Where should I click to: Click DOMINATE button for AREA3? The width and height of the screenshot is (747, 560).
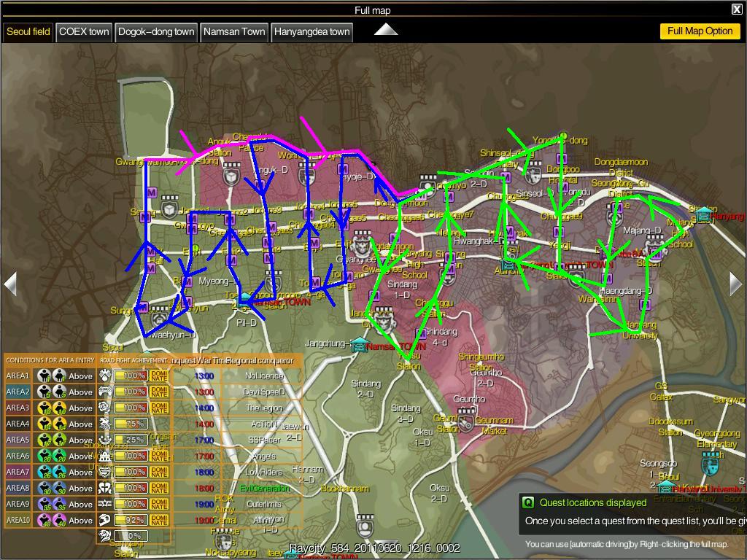tap(159, 408)
